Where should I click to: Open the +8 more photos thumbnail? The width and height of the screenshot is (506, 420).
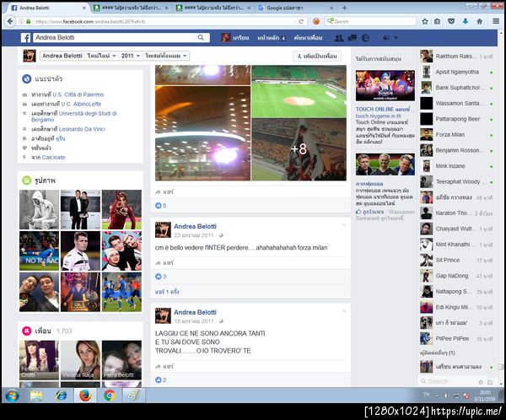299,149
